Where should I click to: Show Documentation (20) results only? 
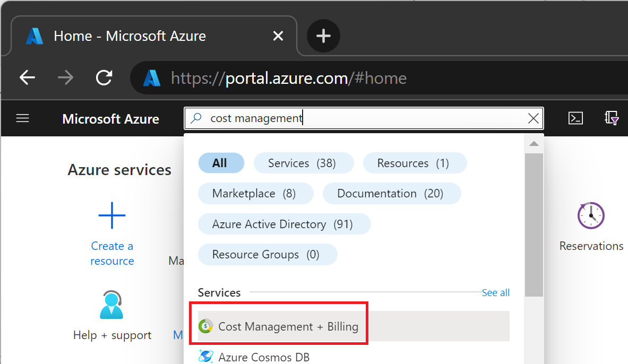[390, 194]
